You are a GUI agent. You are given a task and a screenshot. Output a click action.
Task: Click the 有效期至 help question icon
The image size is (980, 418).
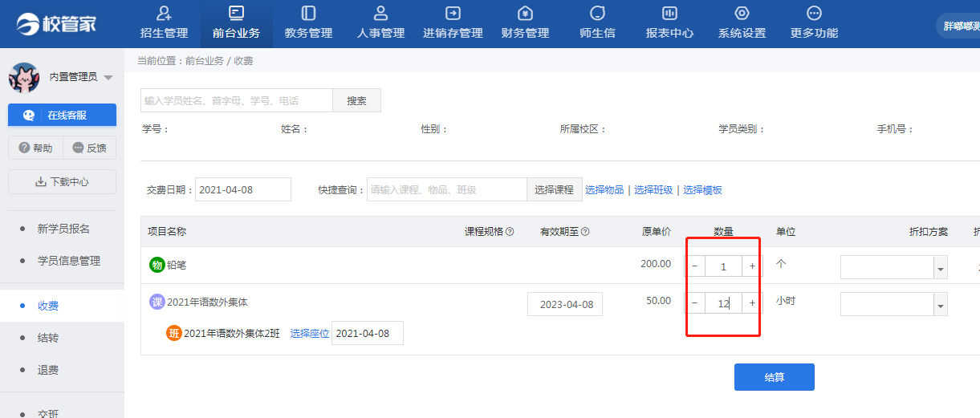[585, 232]
